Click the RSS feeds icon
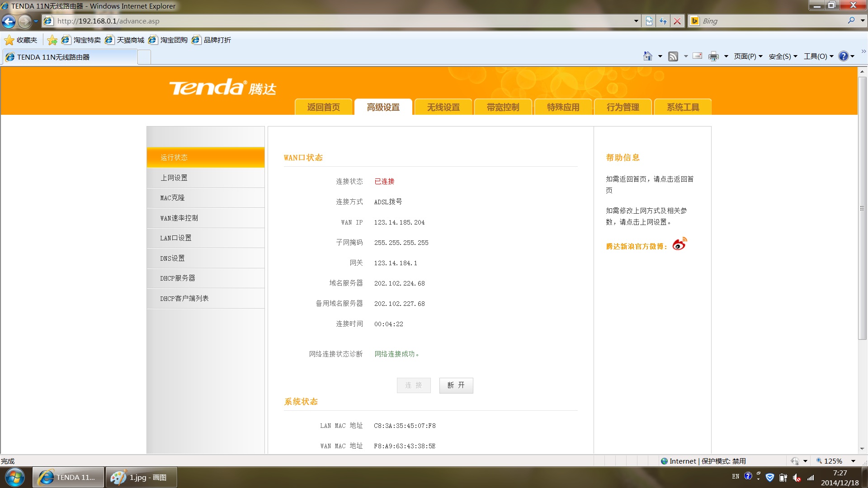 click(673, 56)
